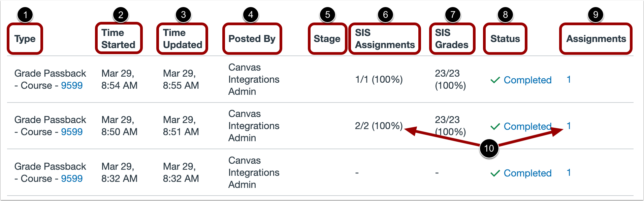Image resolution: width=644 pixels, height=201 pixels.
Task: Click the Time Started column header
Action: point(118,39)
